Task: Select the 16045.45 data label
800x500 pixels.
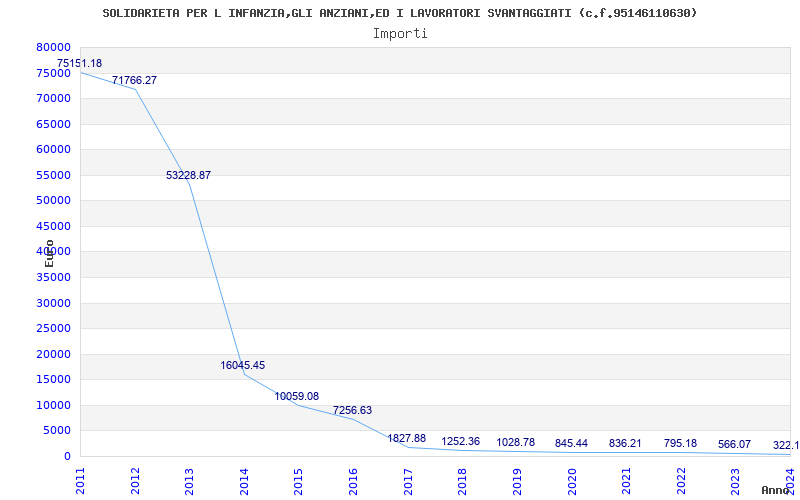Action: [x=242, y=365]
